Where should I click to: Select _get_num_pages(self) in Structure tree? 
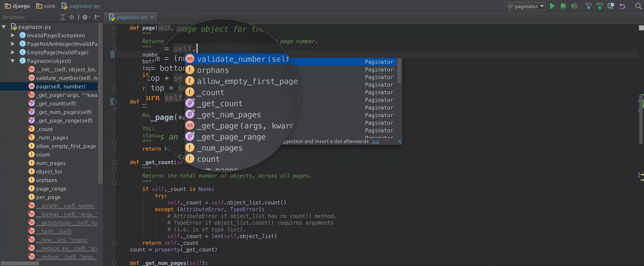coord(60,112)
